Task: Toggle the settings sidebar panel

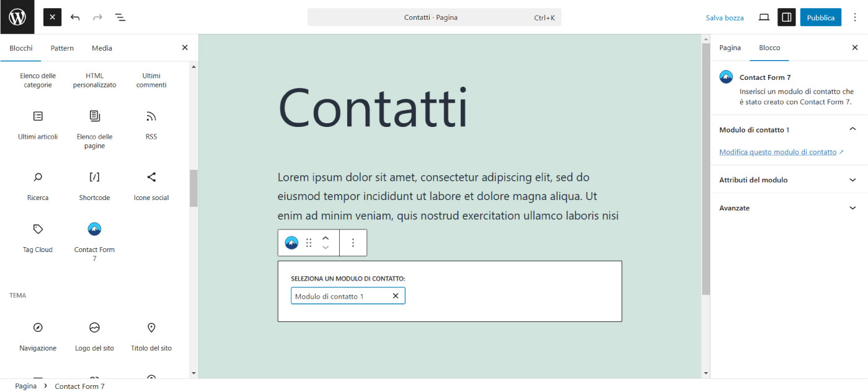Action: pos(786,17)
